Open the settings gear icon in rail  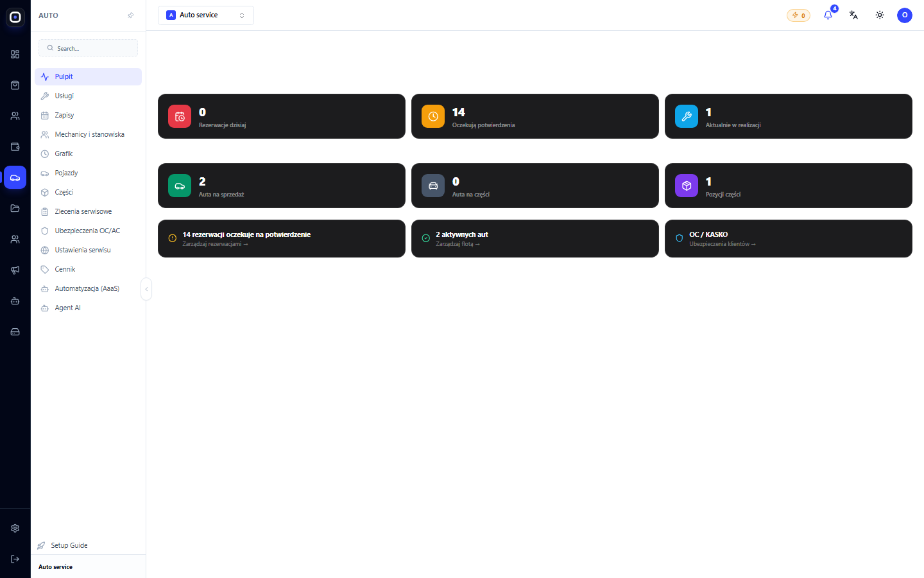click(15, 528)
